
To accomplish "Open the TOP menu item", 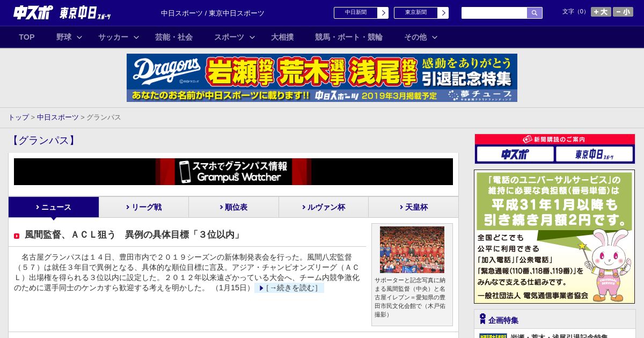I will pos(27,37).
